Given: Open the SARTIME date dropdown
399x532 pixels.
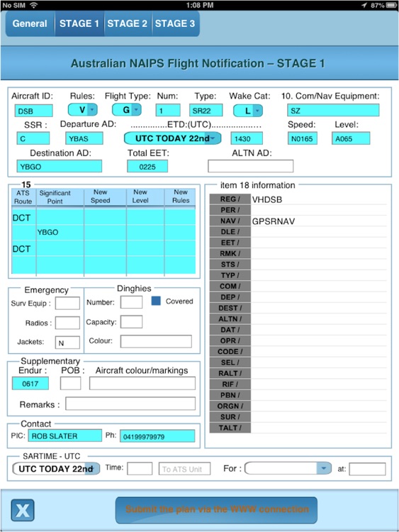Looking at the screenshot, I should click(x=56, y=469).
